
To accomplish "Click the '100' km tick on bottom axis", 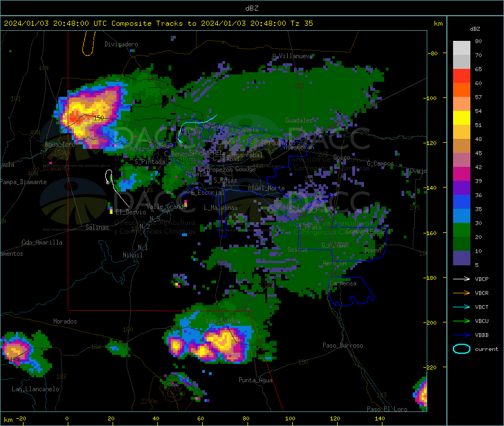I will coord(290,418).
